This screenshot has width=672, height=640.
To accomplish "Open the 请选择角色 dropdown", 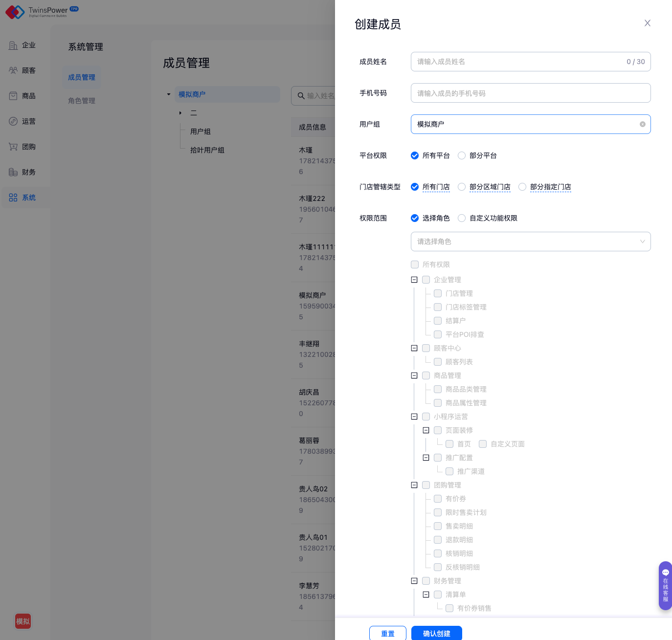I will click(530, 242).
